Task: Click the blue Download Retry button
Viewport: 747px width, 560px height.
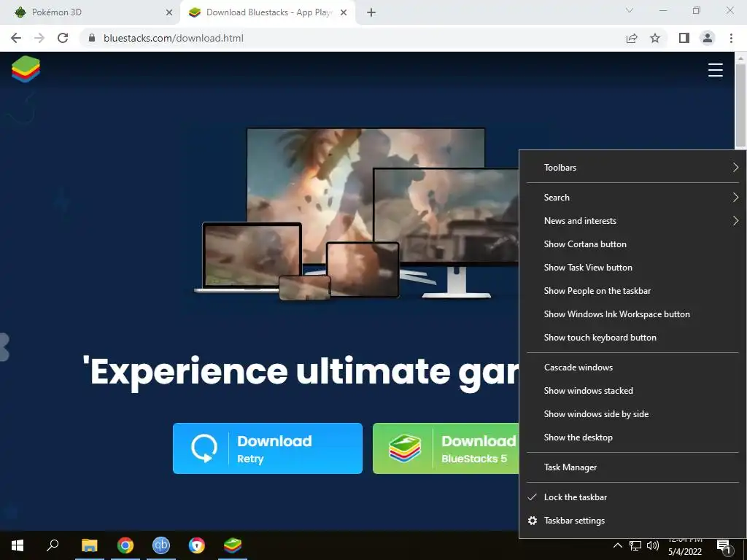Action: (x=267, y=448)
